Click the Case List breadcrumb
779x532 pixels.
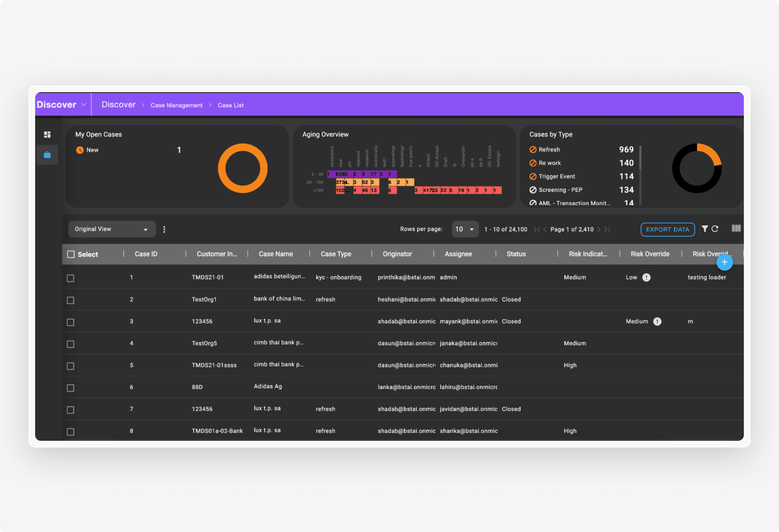231,105
